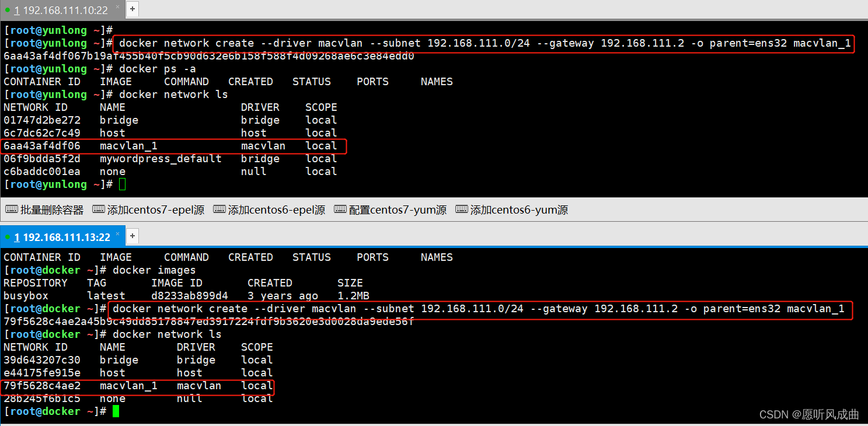Screen dimensions: 868x426
Task: Select network ID 39d643207c30
Action: 42,360
